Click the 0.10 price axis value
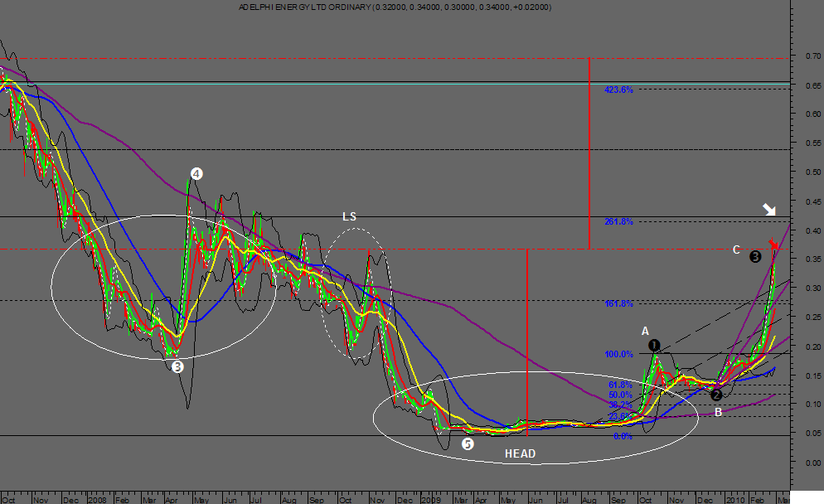This screenshot has width=824, height=504. [813, 405]
